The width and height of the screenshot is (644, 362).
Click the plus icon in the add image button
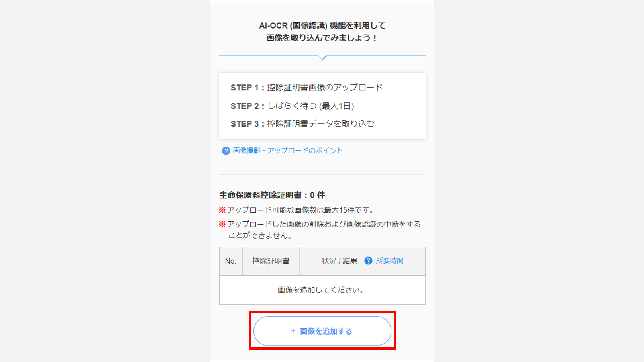tap(293, 331)
